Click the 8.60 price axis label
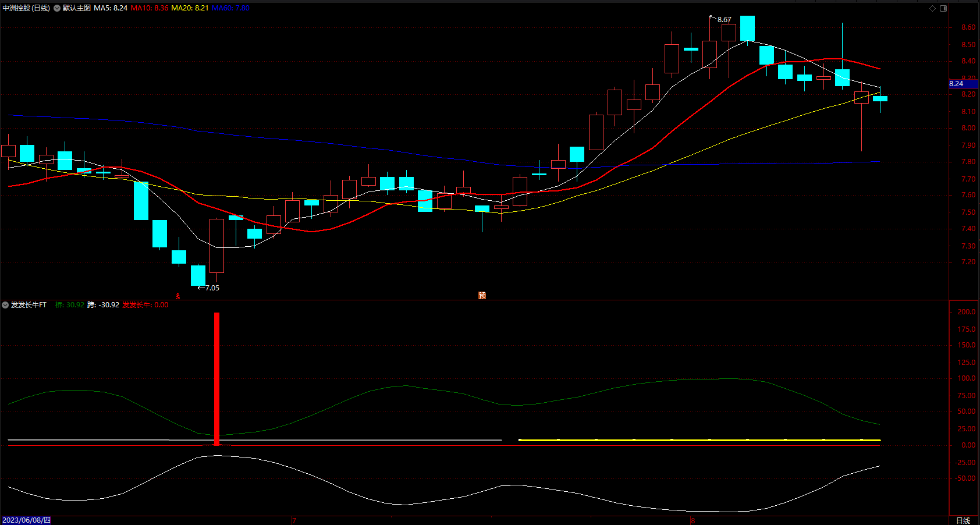The image size is (980, 525). point(968,27)
